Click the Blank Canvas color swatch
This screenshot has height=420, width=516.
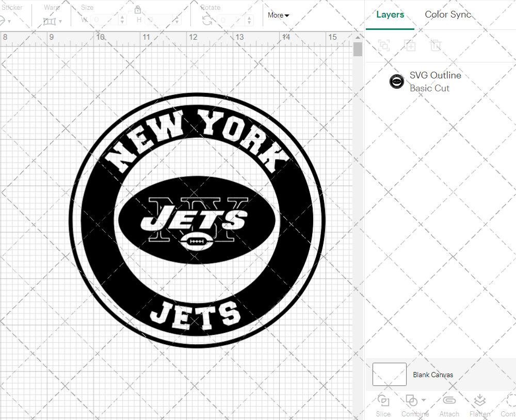(x=389, y=374)
